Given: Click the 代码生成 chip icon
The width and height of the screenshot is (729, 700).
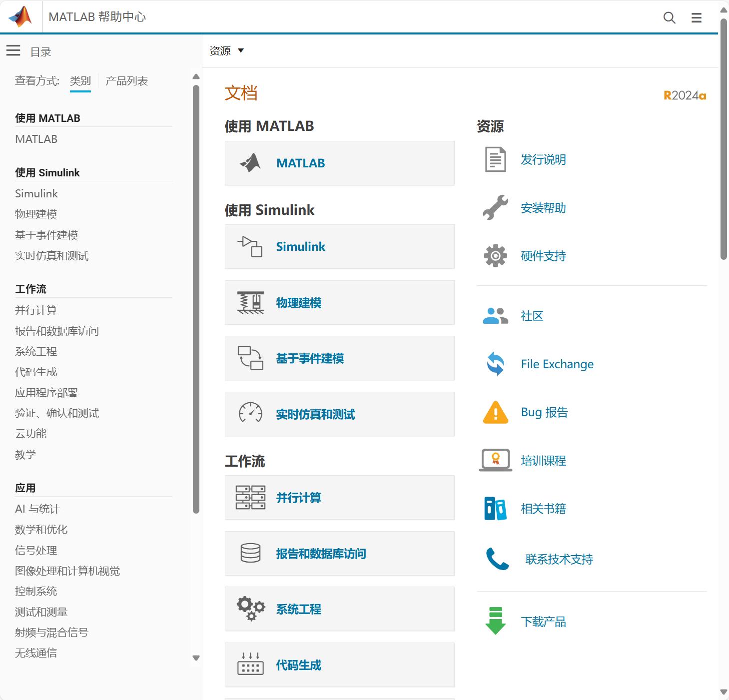Looking at the screenshot, I should point(250,664).
